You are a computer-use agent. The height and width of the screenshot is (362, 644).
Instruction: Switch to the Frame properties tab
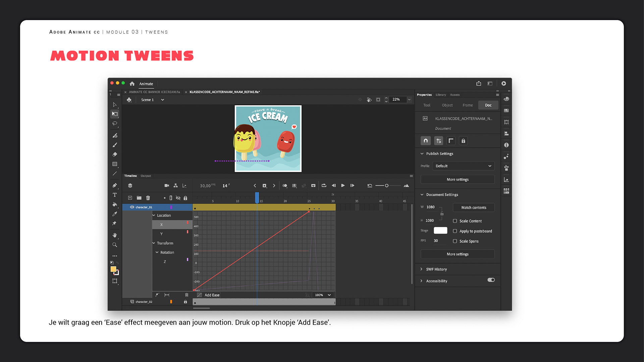point(468,105)
